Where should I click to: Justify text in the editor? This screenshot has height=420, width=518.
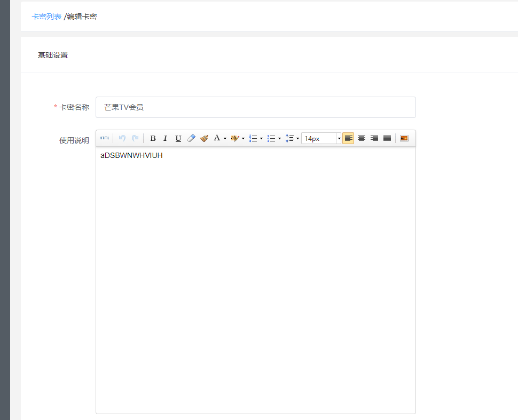tap(387, 138)
